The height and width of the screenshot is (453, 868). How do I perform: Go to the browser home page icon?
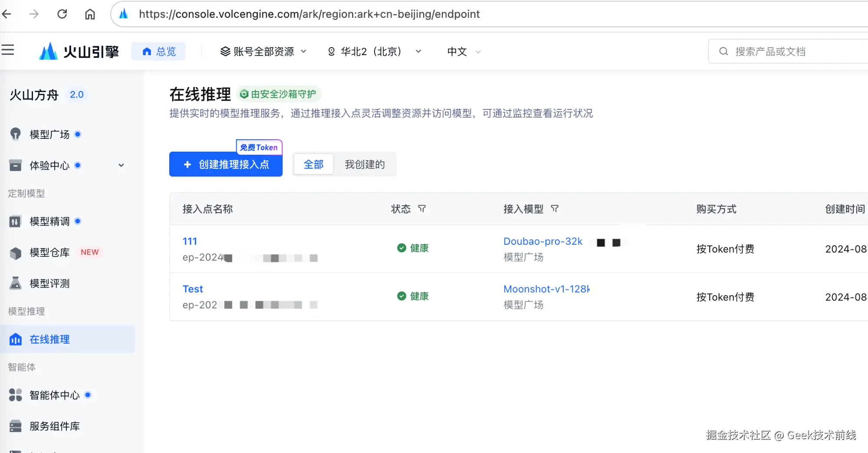[90, 14]
